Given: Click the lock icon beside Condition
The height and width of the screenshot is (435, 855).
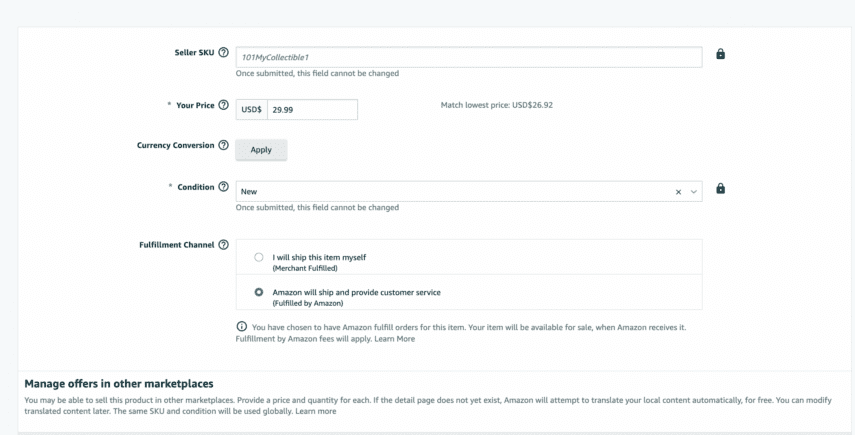Looking at the screenshot, I should 720,189.
